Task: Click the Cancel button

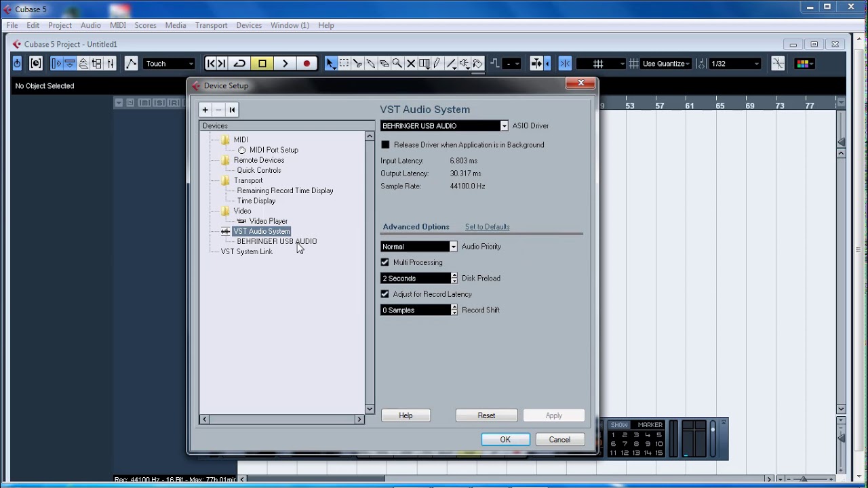Action: pyautogui.click(x=559, y=439)
